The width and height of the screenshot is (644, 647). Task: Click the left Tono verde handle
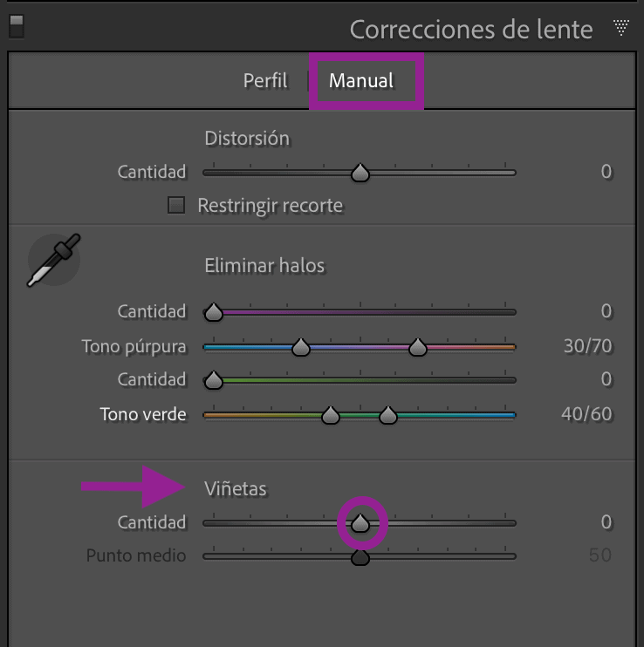330,416
